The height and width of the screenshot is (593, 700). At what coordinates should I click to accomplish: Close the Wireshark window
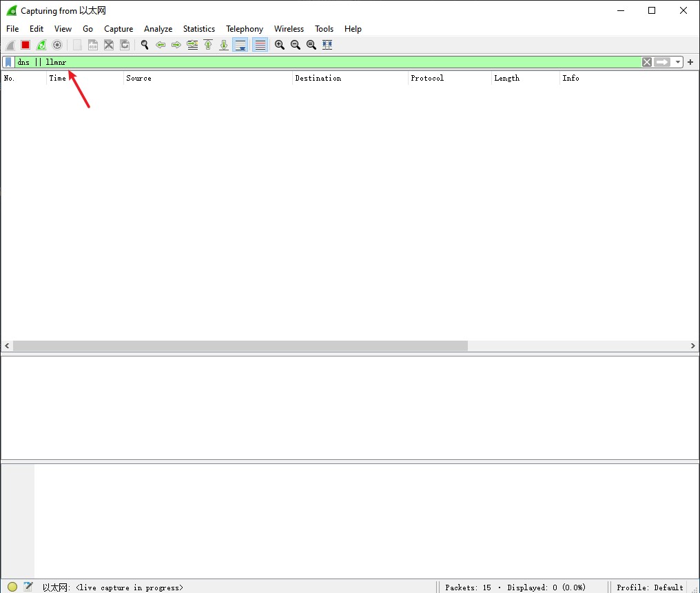click(683, 10)
